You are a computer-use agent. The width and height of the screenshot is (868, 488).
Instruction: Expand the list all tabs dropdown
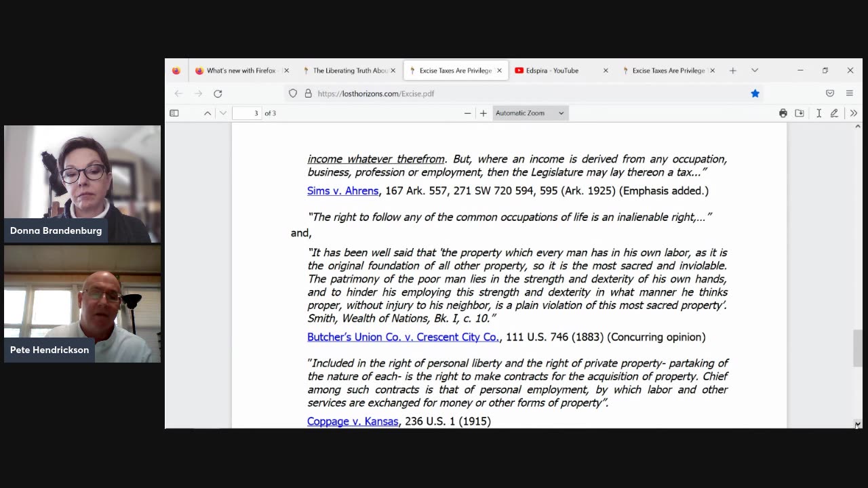(755, 70)
